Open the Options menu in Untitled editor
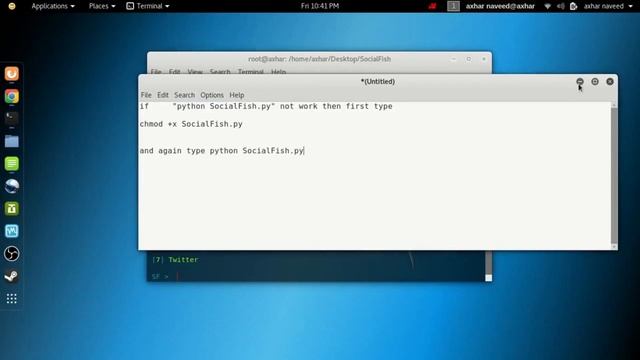 pos(212,95)
